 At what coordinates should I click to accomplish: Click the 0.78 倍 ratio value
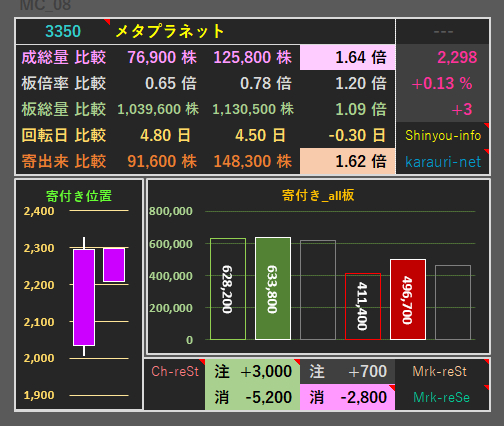pyautogui.click(x=266, y=83)
